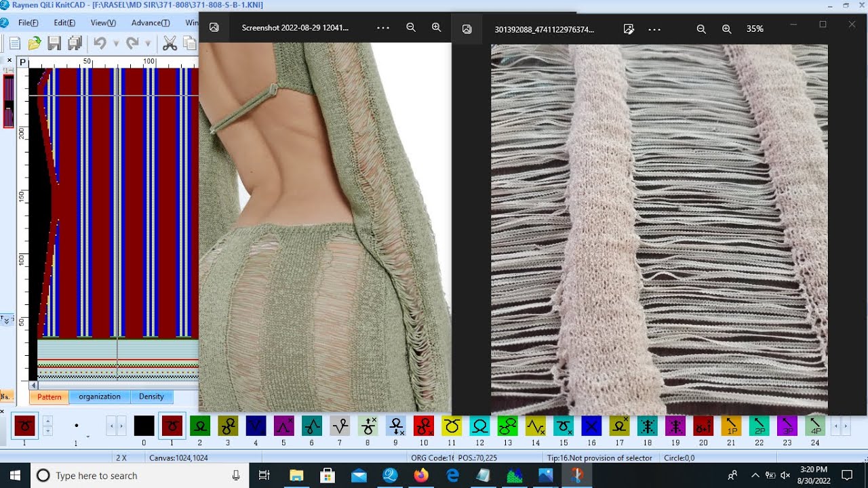Viewport: 868px width, 488px height.
Task: Select stitch symbol 10 in the palette
Action: pos(424,426)
